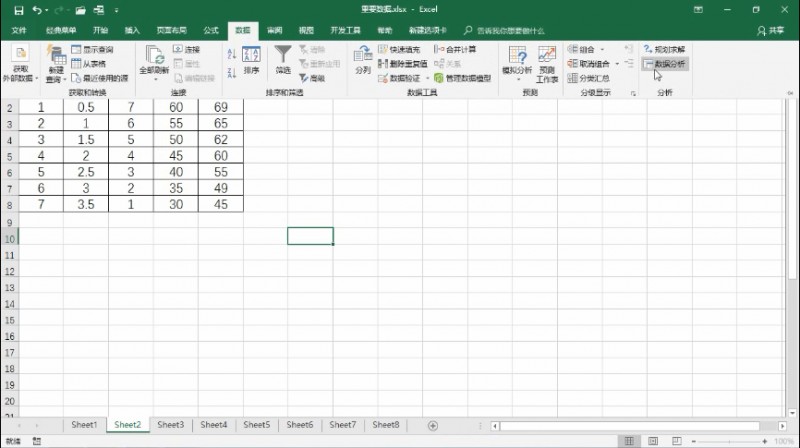Open the Outline (分级显示) dialog launcher

pos(633,93)
